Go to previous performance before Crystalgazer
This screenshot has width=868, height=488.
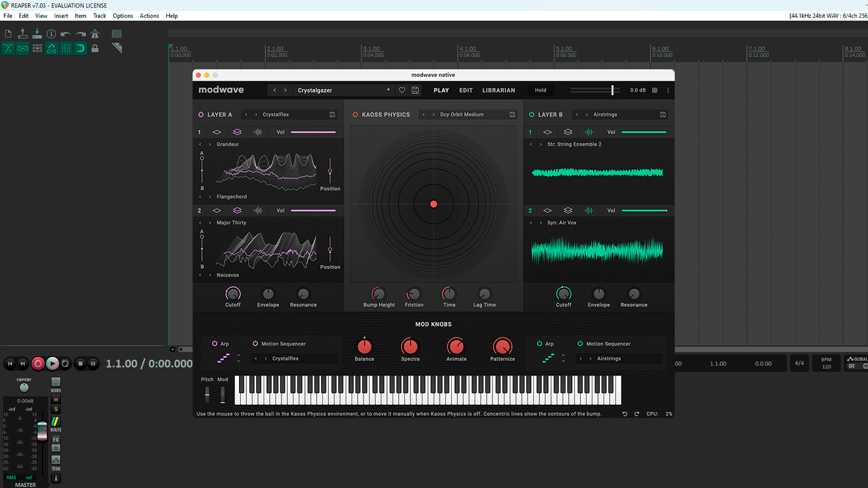pos(275,90)
